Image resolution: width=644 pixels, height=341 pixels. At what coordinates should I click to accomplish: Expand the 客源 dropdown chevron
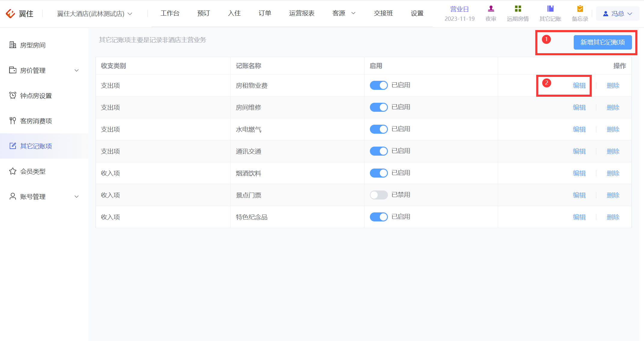click(x=353, y=13)
